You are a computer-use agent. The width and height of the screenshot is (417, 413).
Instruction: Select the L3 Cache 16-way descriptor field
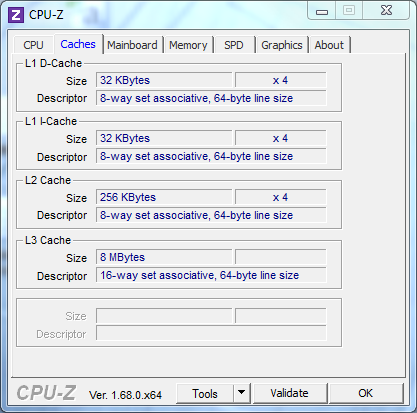(x=211, y=275)
